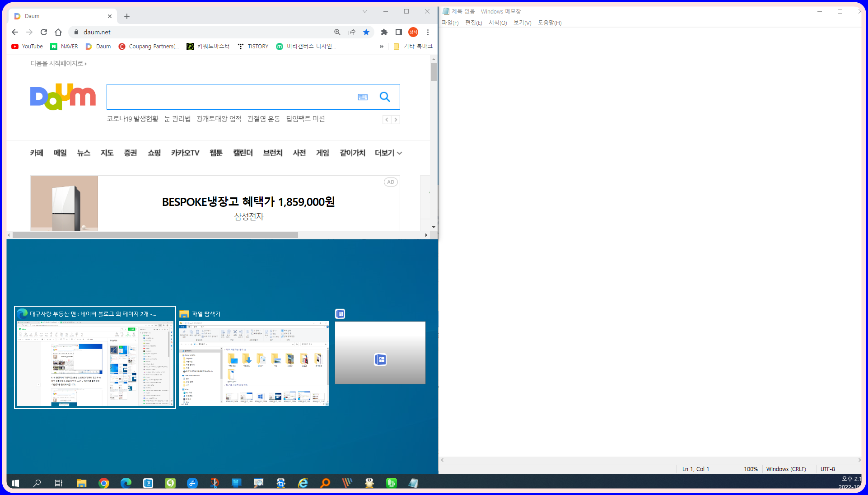This screenshot has height=495, width=868.
Task: Open the virtual keyboard icon in search box
Action: tap(363, 97)
